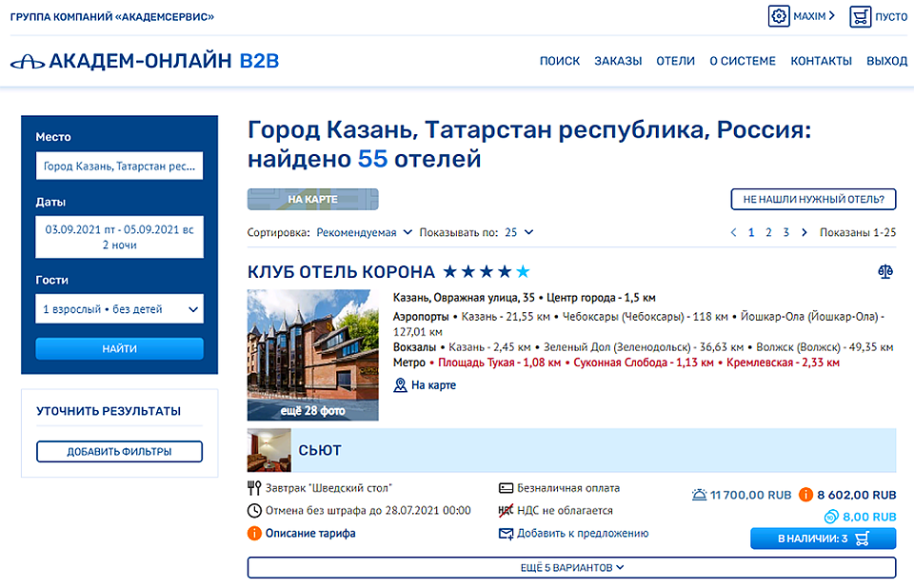Expand ЕЩЁ 5 ВАРИАНТОВ room options
914x588 pixels.
click(x=571, y=568)
